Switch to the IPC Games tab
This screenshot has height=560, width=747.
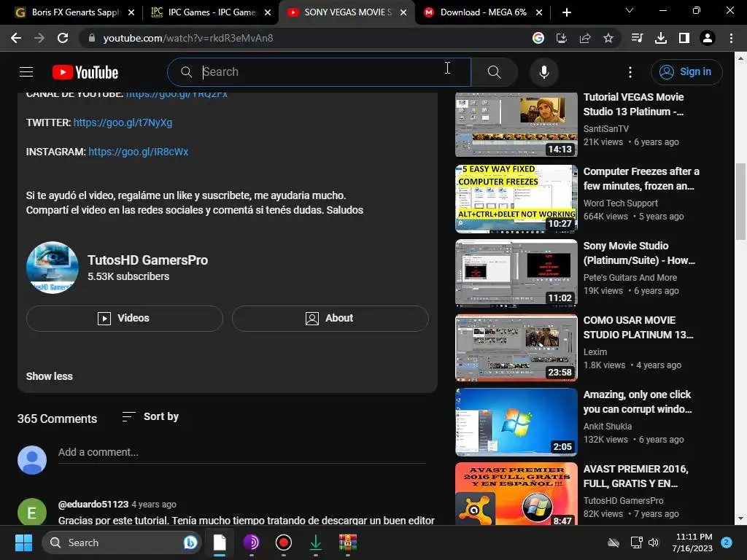click(x=211, y=12)
